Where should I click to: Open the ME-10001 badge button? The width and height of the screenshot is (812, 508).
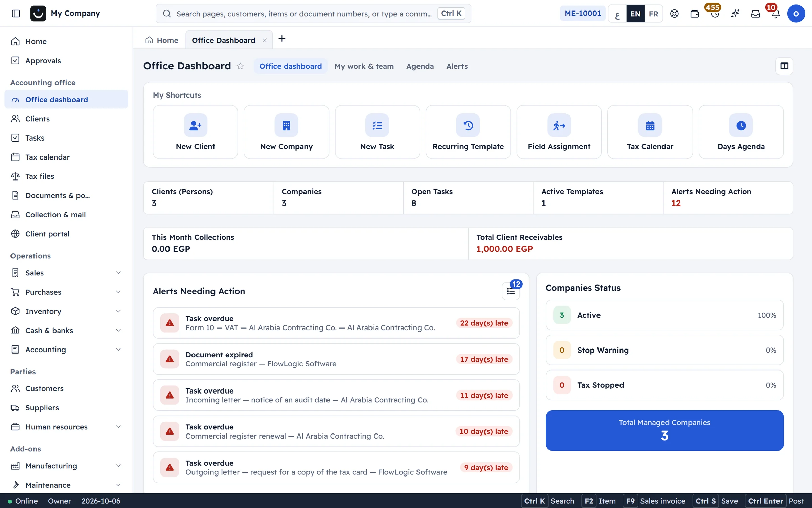coord(583,14)
